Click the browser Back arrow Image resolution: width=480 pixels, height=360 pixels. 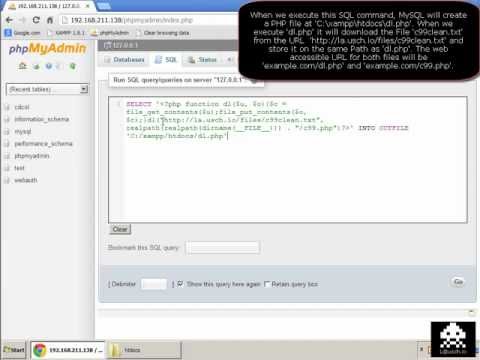9,20
